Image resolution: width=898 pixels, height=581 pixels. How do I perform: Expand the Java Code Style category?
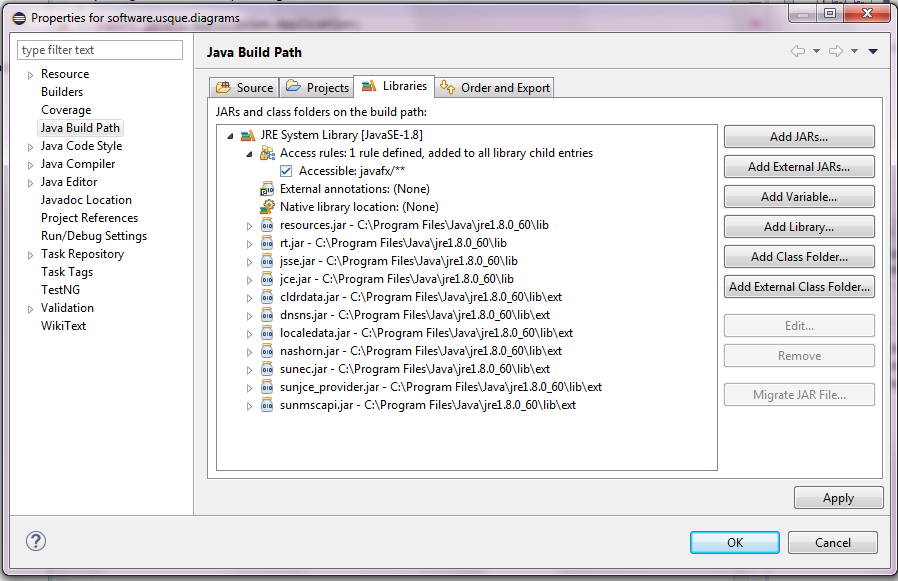tap(30, 147)
